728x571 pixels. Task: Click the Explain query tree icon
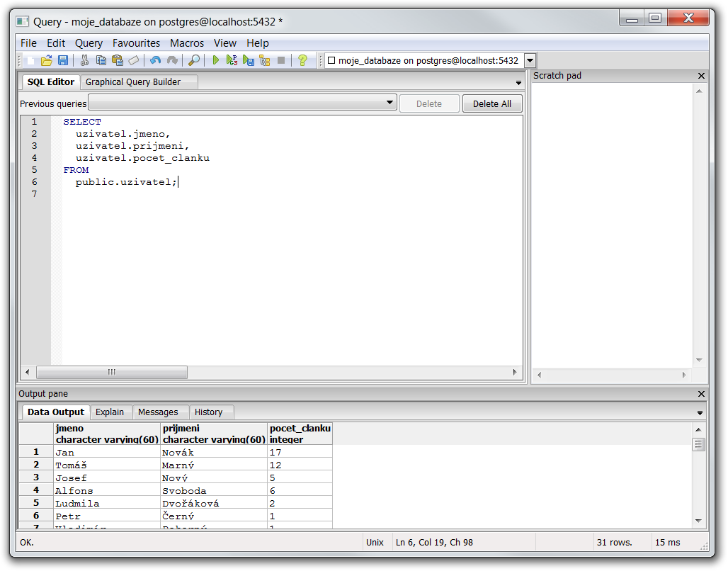coord(264,61)
